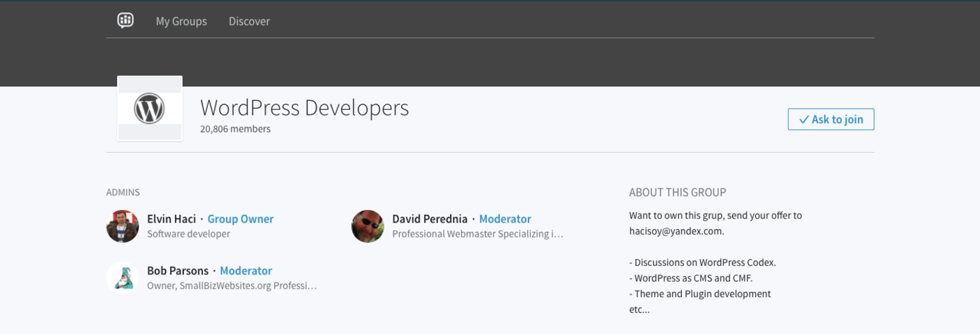This screenshot has height=334, width=980.
Task: Open Bob Parsons' avatar image
Action: [x=122, y=278]
